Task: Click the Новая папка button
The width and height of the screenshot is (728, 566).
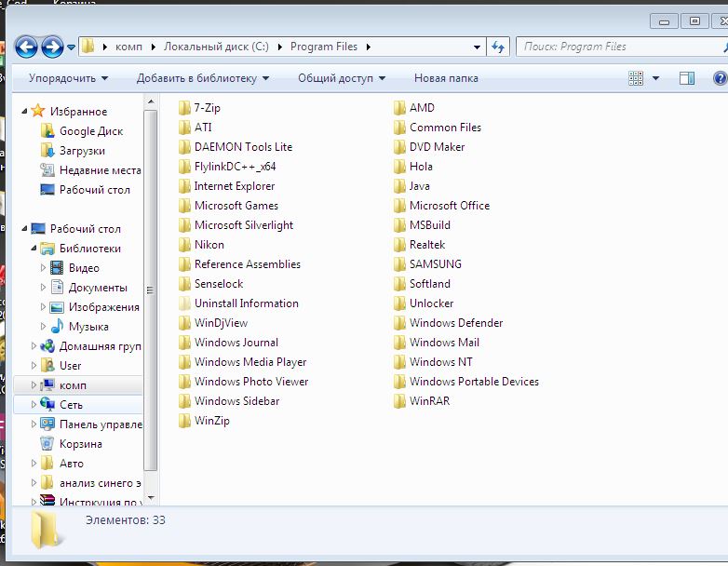Action: click(x=446, y=78)
